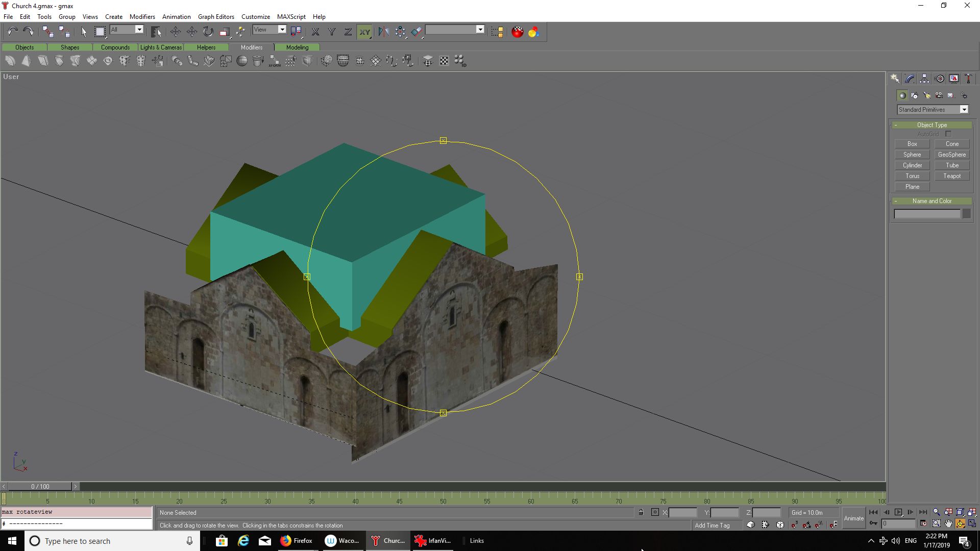Viewport: 980px width, 551px height.
Task: Toggle the Animate button
Action: click(853, 518)
